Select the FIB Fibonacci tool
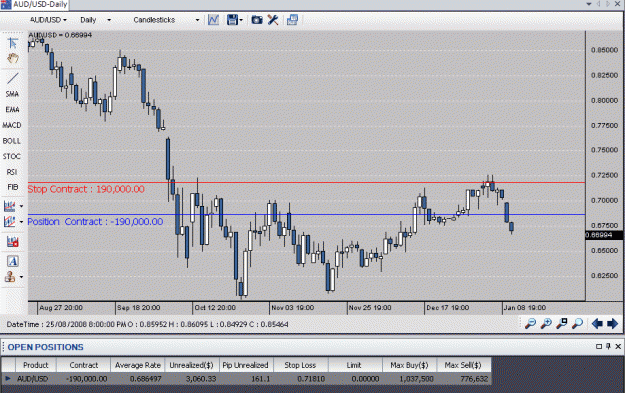Image resolution: width=625 pixels, height=393 pixels. [12, 187]
